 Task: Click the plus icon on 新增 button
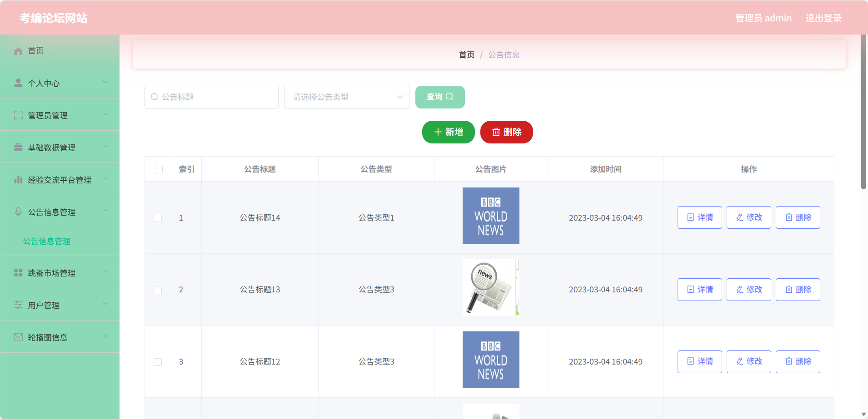tap(438, 132)
